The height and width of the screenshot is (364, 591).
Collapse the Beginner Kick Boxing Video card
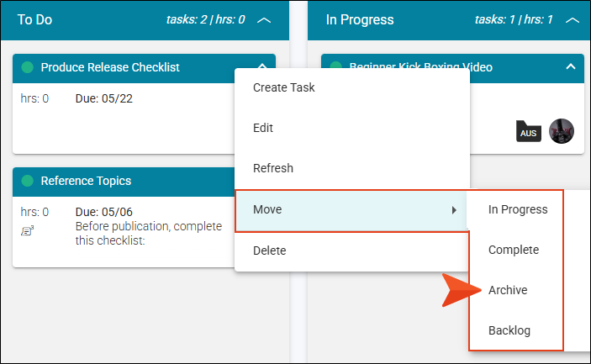[571, 66]
